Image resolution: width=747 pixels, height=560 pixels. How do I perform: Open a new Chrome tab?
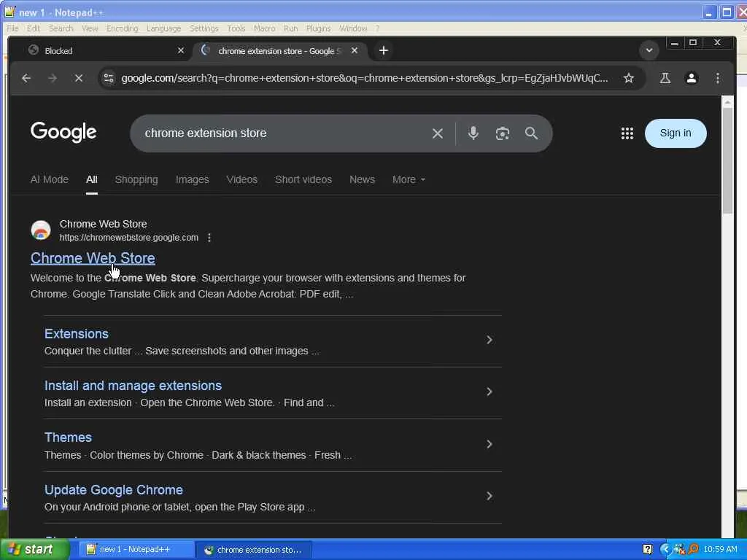coord(384,50)
